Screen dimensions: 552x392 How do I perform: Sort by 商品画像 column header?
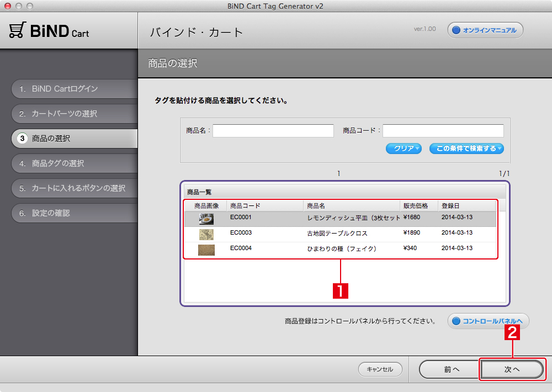[x=206, y=206]
